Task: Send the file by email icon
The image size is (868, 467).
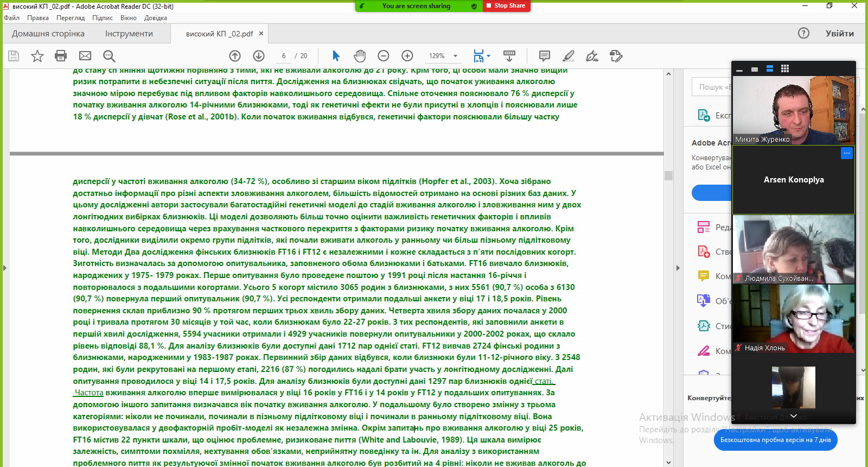Action: (85, 56)
